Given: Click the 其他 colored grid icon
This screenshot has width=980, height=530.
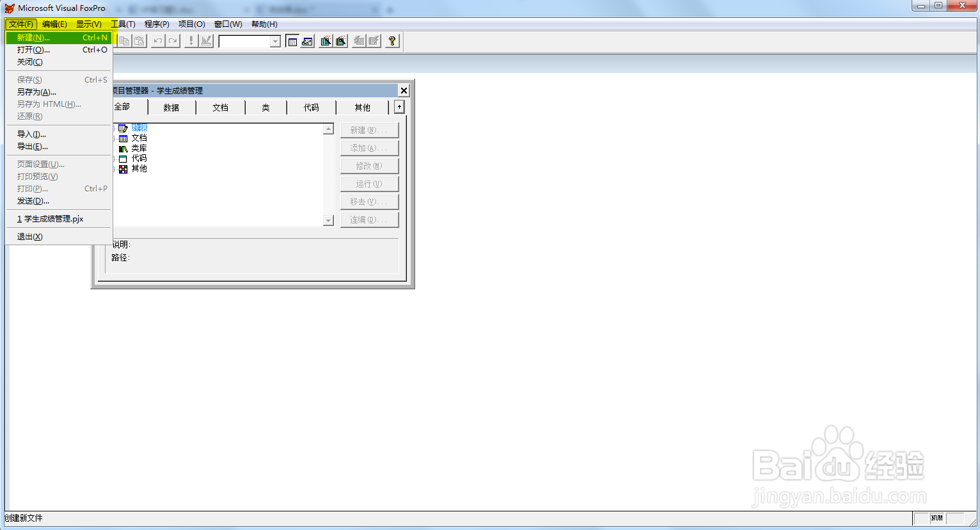Looking at the screenshot, I should point(123,169).
